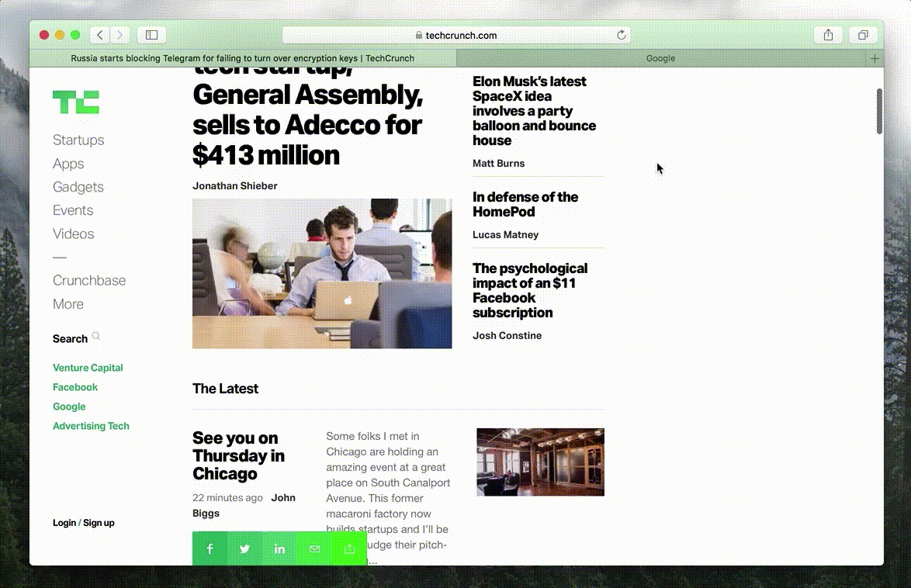Go forward with Safari's forward arrow
The image size is (911, 588).
coord(120,35)
